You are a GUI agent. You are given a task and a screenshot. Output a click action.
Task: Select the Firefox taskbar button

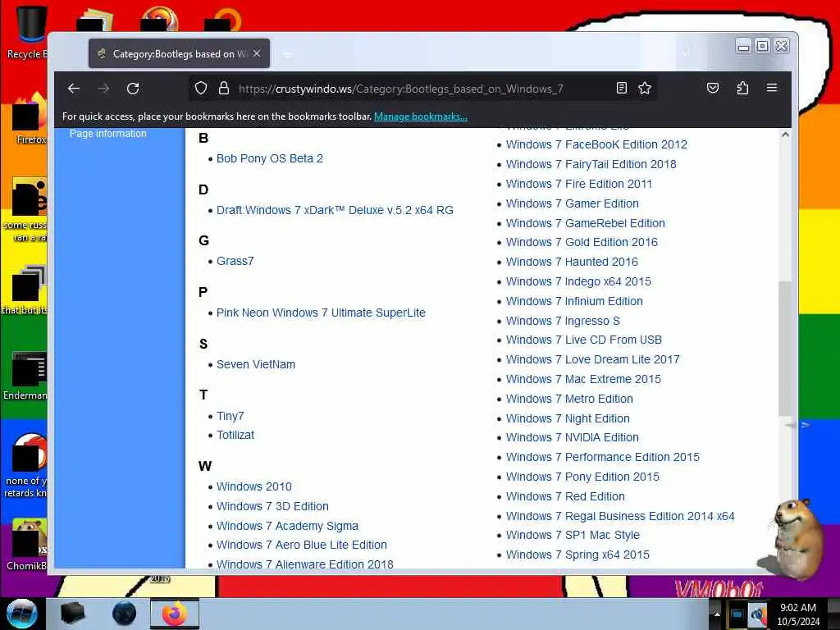point(175,614)
